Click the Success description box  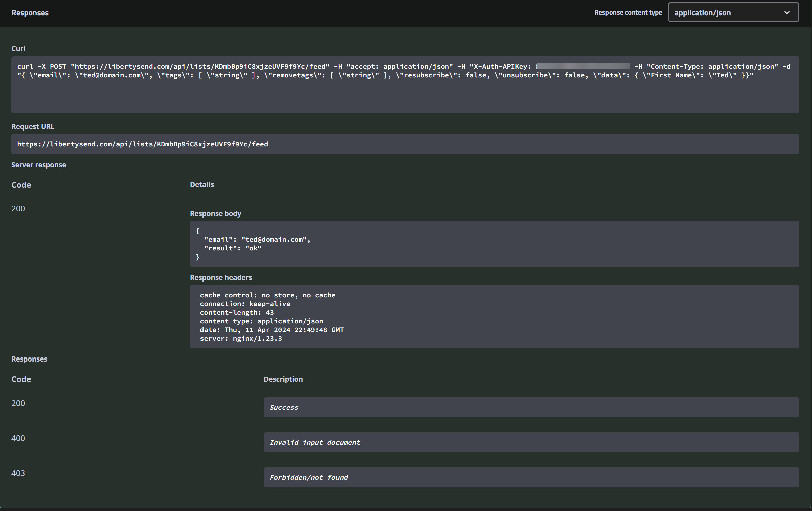(x=531, y=407)
